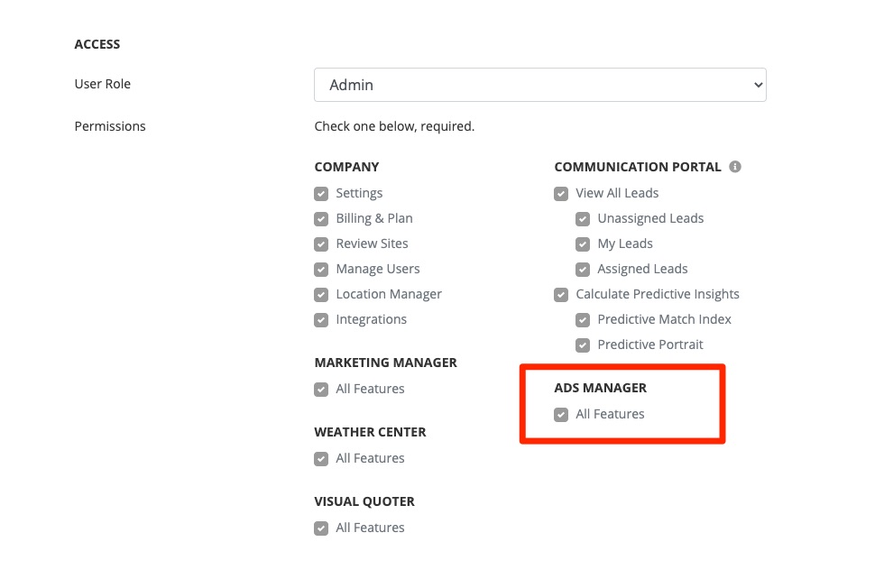
Task: Open the User Role dropdown
Action: point(539,85)
